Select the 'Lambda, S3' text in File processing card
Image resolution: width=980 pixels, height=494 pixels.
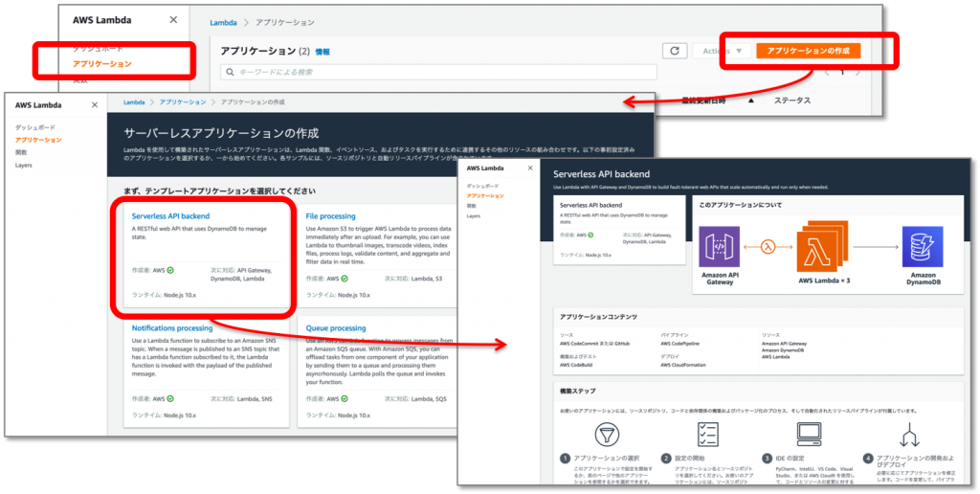[x=428, y=279]
